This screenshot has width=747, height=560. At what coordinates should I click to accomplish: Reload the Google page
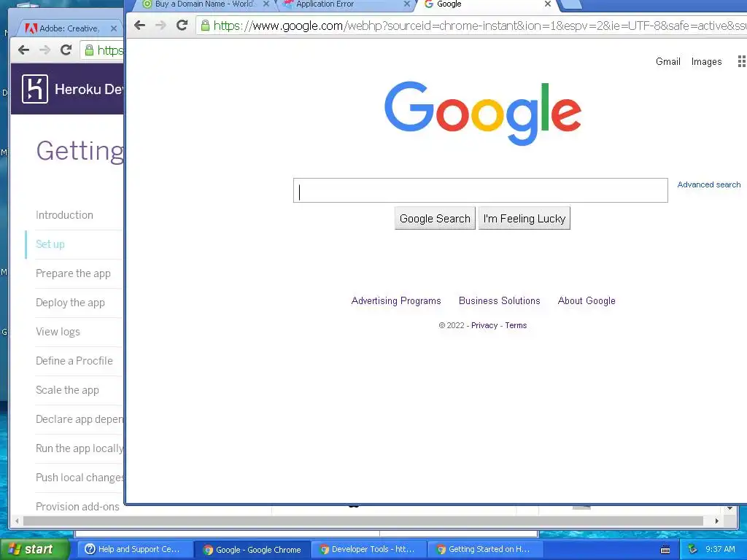(x=182, y=26)
